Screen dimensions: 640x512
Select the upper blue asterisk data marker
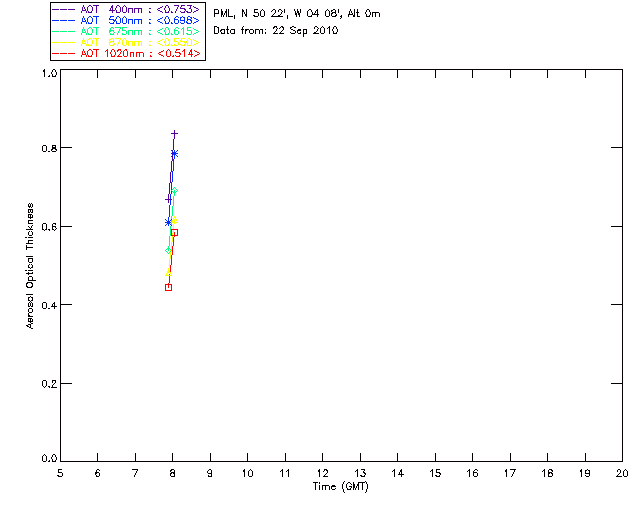coord(174,154)
